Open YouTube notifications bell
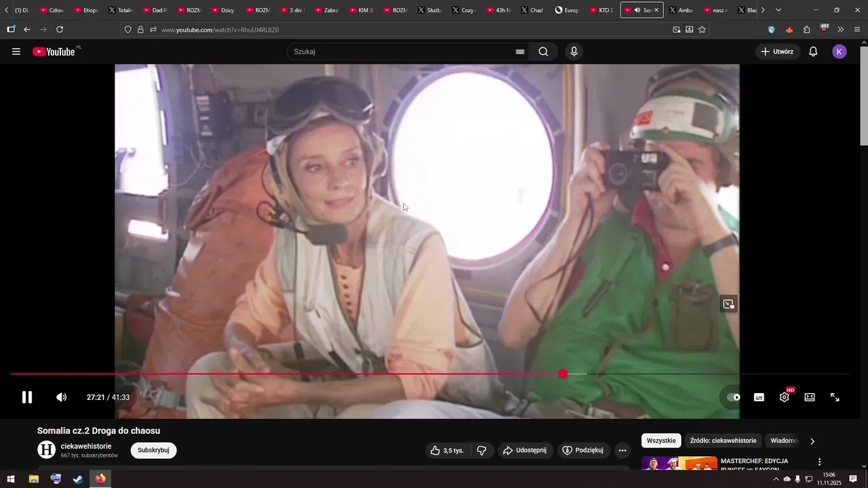Image resolution: width=868 pixels, height=488 pixels. point(813,52)
